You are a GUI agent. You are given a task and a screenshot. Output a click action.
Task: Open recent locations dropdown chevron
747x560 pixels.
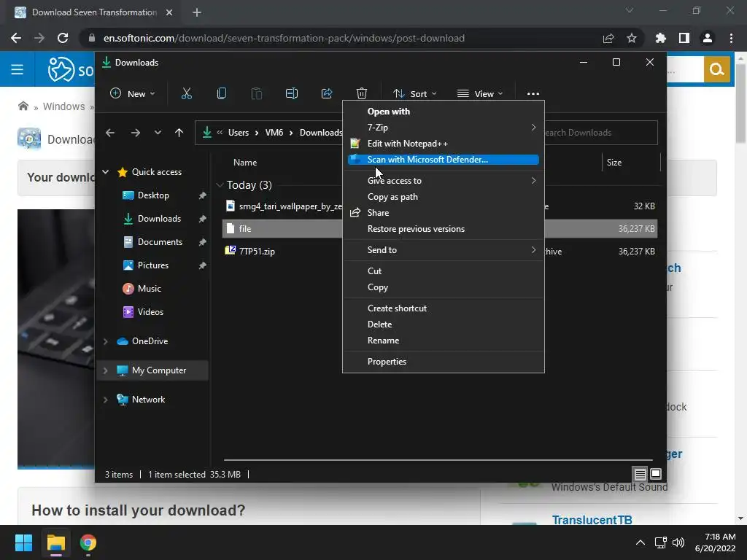coord(158,133)
